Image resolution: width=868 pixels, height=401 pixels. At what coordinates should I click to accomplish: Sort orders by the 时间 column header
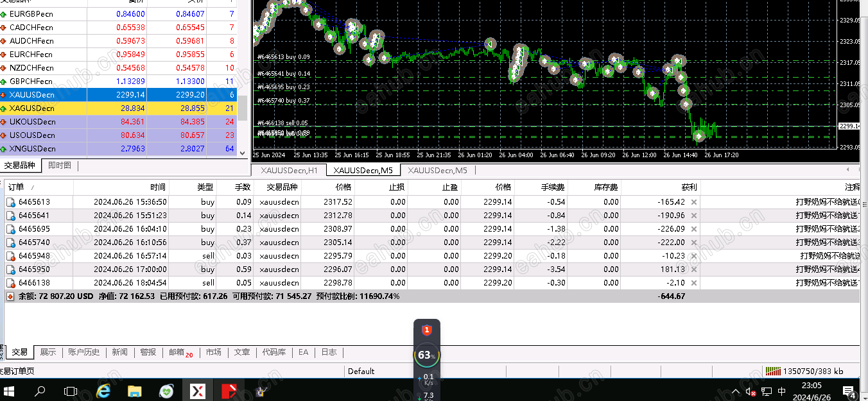click(x=121, y=187)
